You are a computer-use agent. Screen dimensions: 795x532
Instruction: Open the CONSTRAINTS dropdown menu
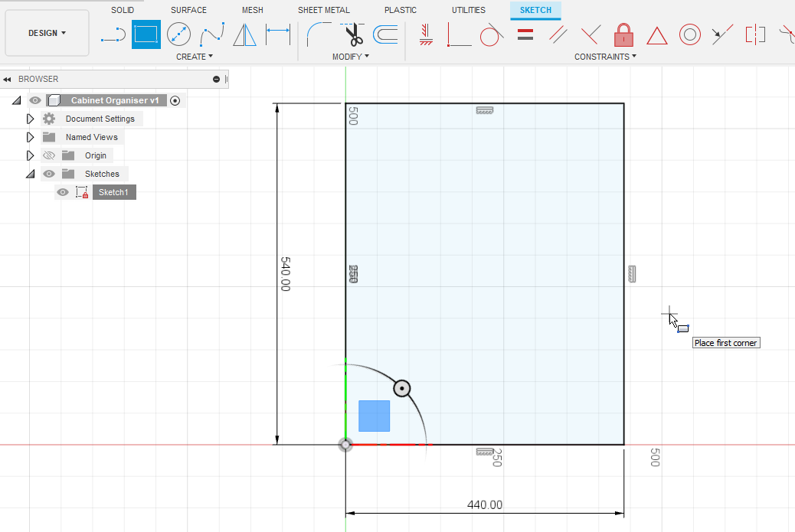(605, 57)
